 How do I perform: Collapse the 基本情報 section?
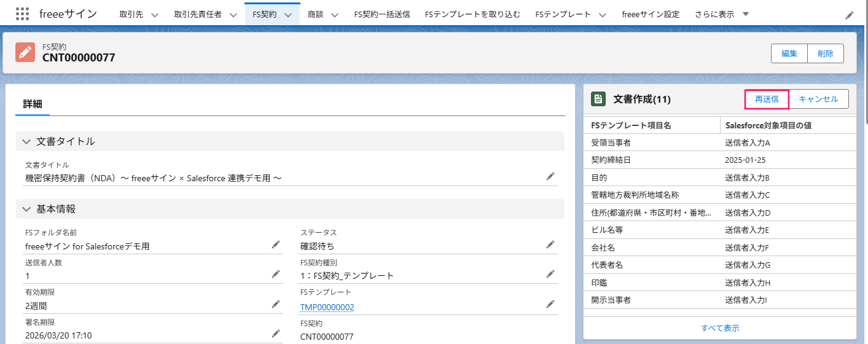click(x=26, y=209)
